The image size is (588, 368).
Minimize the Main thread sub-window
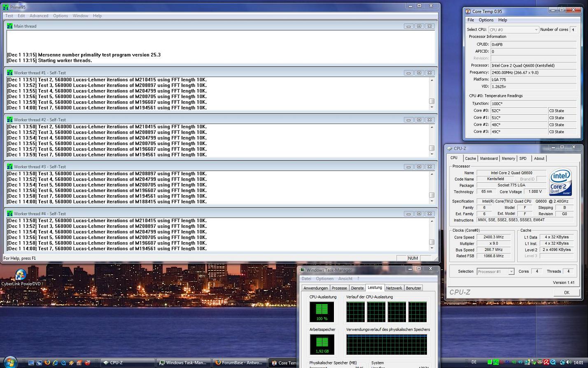(408, 26)
